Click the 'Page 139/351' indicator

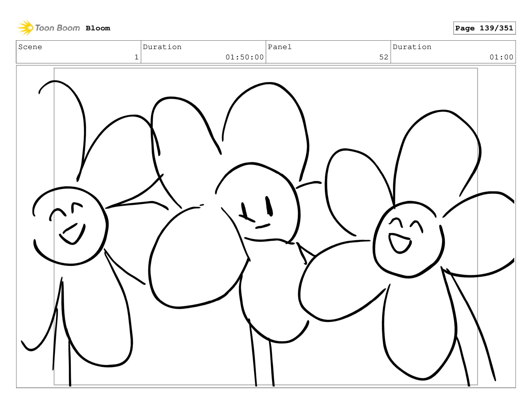484,28
